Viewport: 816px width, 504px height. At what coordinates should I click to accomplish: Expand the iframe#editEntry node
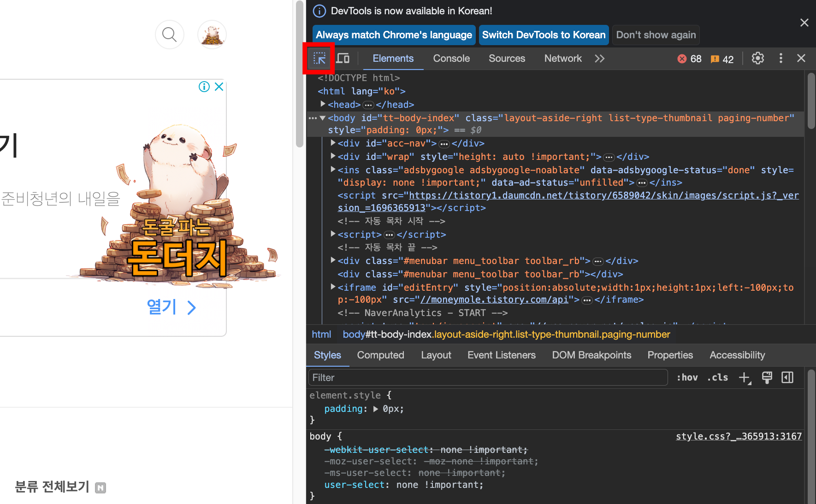coord(333,287)
